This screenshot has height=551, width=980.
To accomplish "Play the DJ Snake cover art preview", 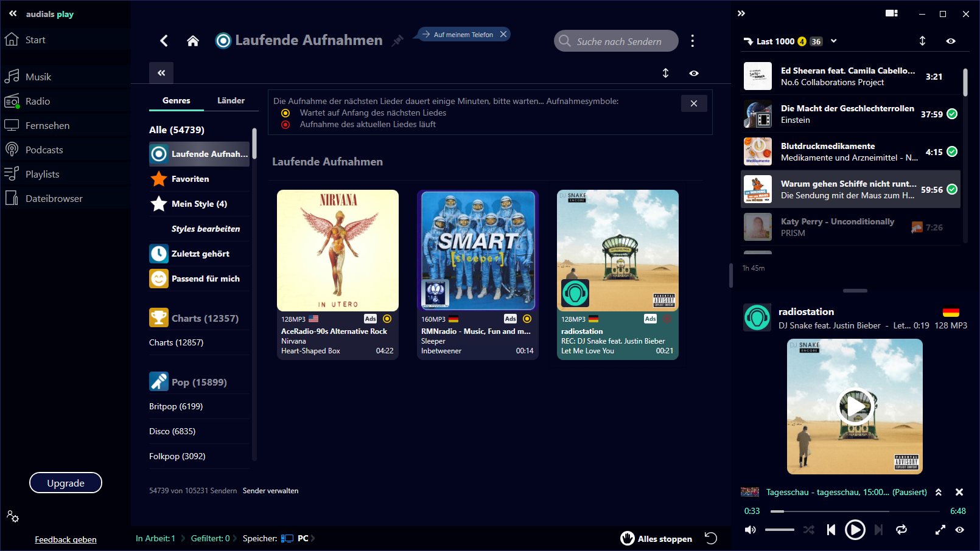I will (855, 406).
